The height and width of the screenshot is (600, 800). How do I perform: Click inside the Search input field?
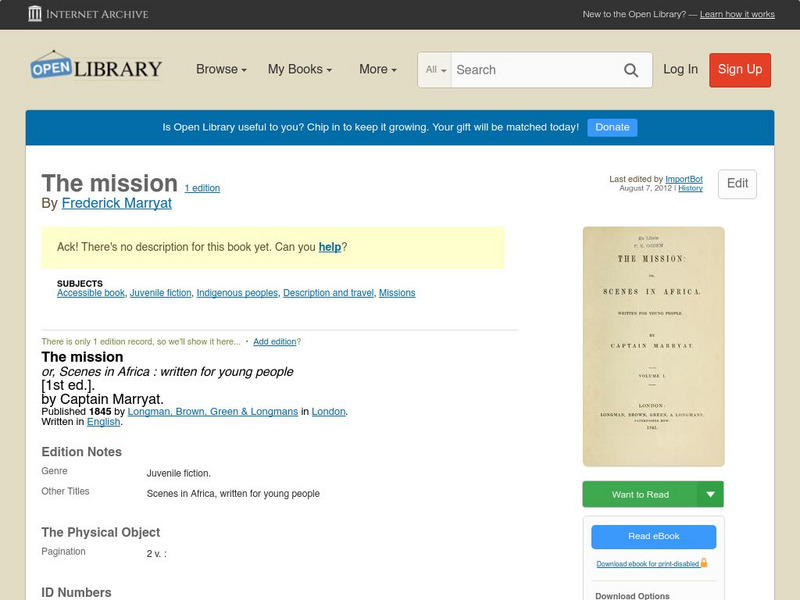tap(530, 70)
